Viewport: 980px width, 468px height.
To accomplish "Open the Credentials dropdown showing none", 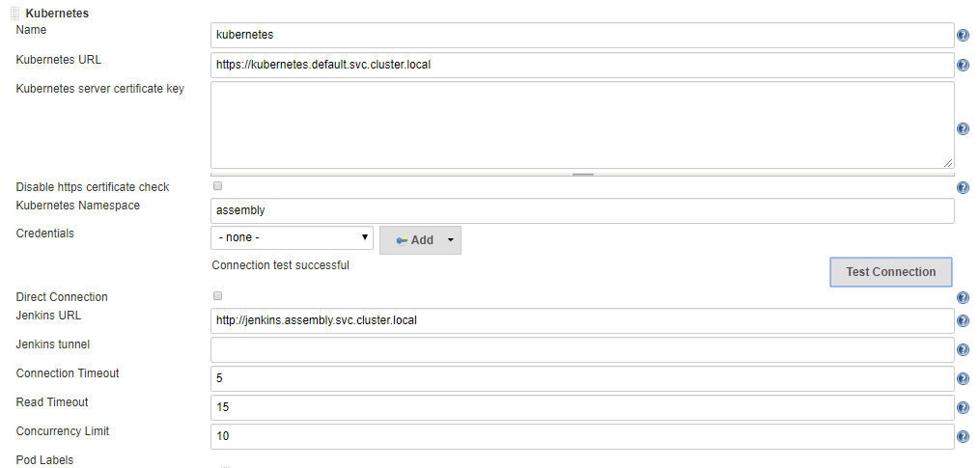I will pos(292,238).
